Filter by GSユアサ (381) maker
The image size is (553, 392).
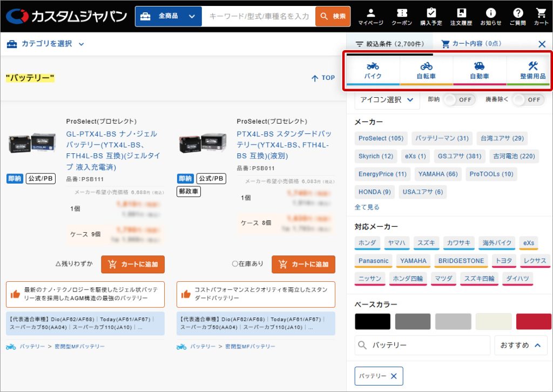tap(460, 156)
